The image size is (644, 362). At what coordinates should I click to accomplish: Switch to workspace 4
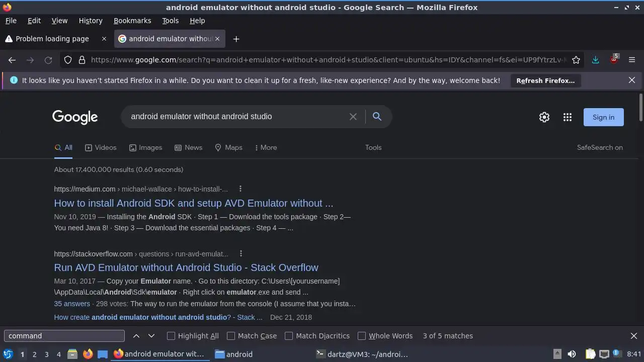pos(58,354)
